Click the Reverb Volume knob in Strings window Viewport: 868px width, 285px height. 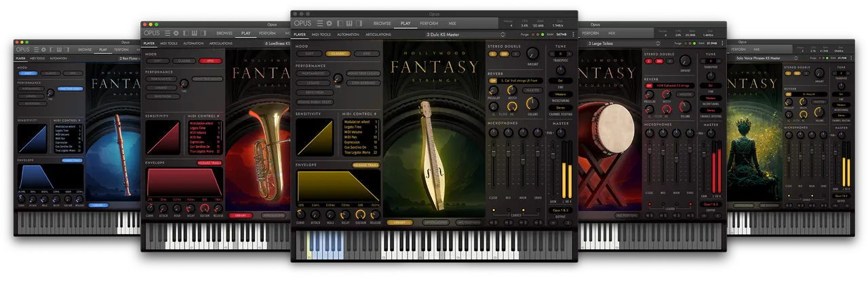coord(532,103)
